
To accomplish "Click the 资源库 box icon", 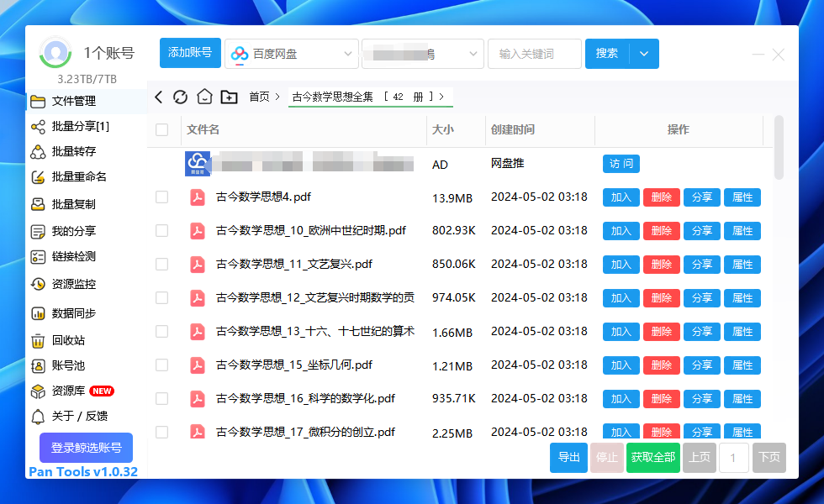I will tap(38, 391).
